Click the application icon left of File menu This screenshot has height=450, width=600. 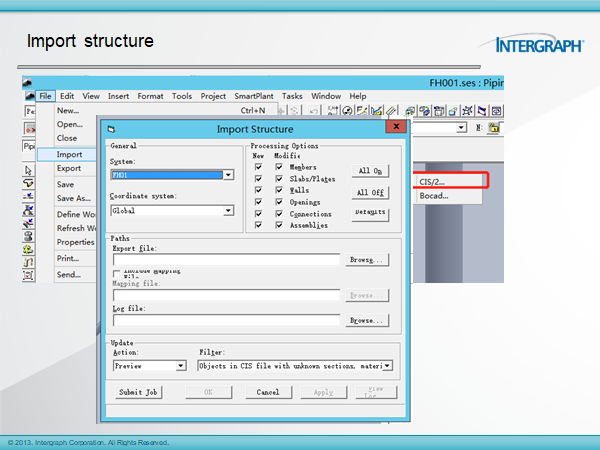coord(30,96)
